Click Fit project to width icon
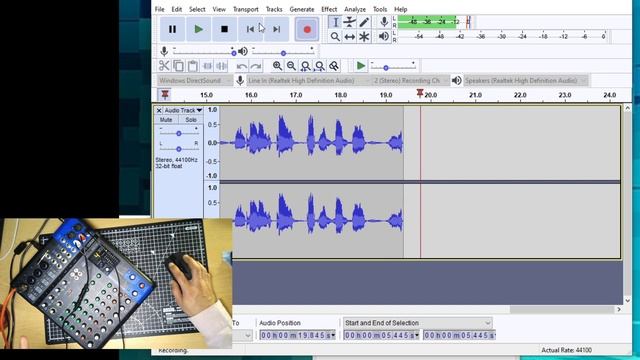This screenshot has width=640, height=360. tap(320, 66)
